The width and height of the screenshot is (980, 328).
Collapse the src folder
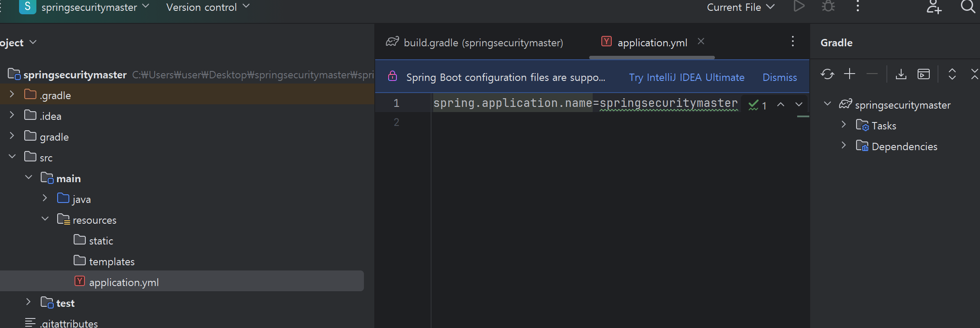12,156
